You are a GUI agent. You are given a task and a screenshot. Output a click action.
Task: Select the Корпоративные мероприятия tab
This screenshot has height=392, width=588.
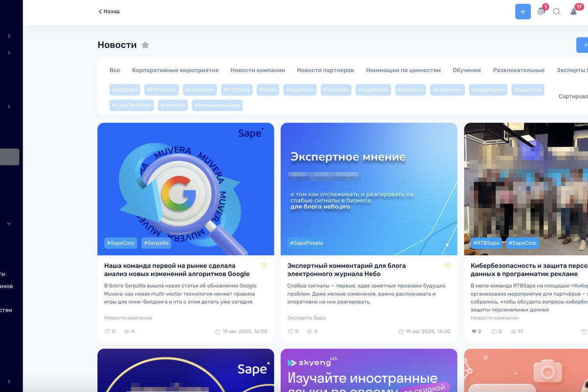[x=175, y=70]
